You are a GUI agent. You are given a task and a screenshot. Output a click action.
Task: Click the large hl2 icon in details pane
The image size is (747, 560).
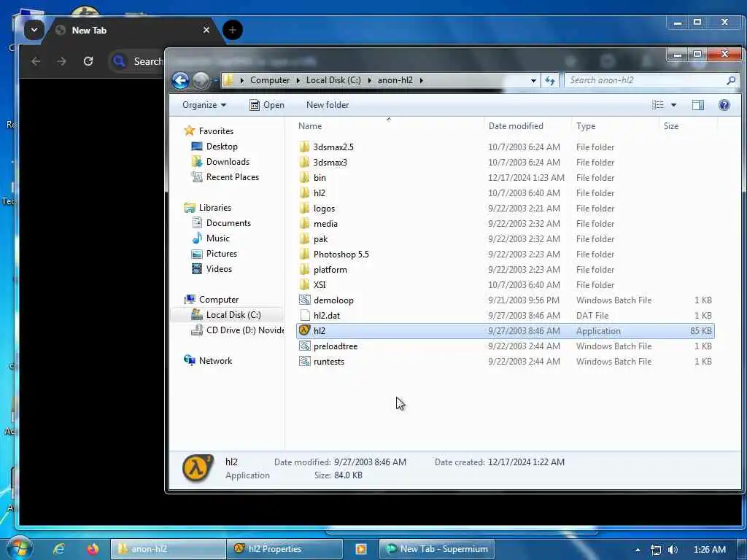[x=197, y=468]
